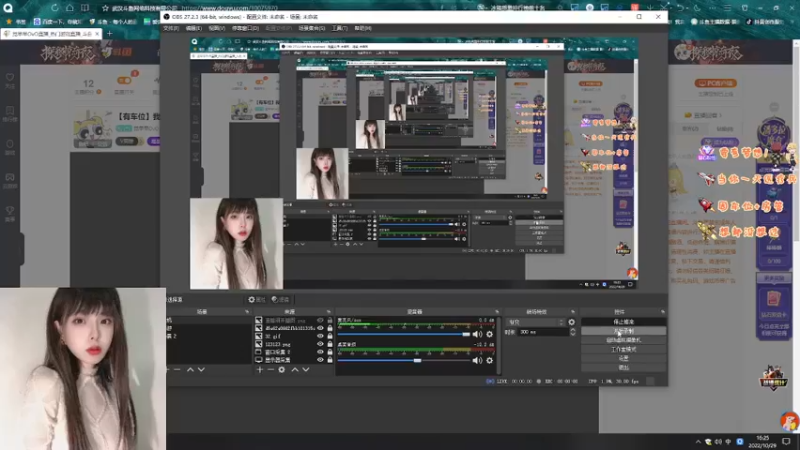Select the 显示器采集 source row
This screenshot has height=450, width=800.
pos(293,360)
